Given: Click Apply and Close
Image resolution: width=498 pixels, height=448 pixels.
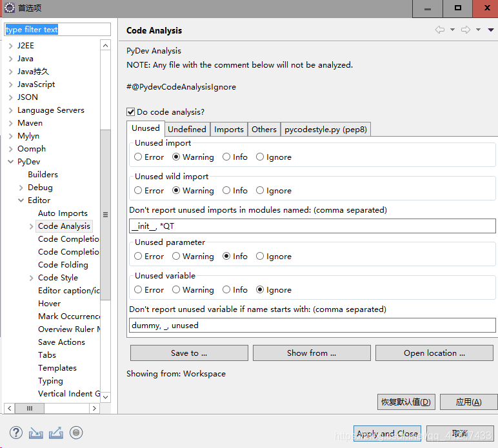Looking at the screenshot, I should (387, 433).
